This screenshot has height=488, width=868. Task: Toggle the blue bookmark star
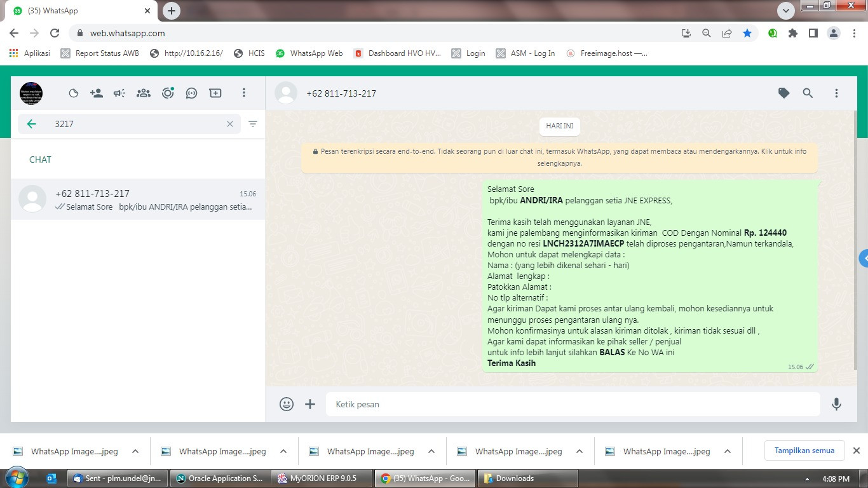(747, 33)
